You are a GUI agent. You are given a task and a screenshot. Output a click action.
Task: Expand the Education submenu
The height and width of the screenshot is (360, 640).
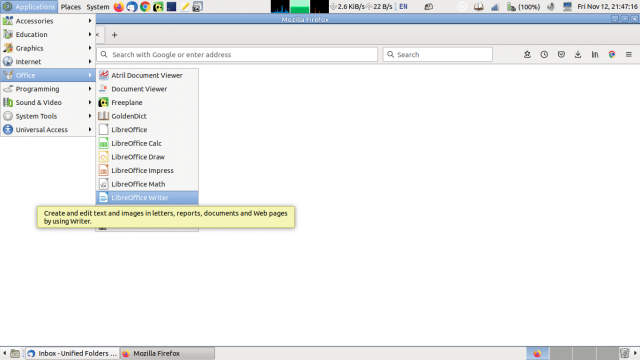pos(48,34)
